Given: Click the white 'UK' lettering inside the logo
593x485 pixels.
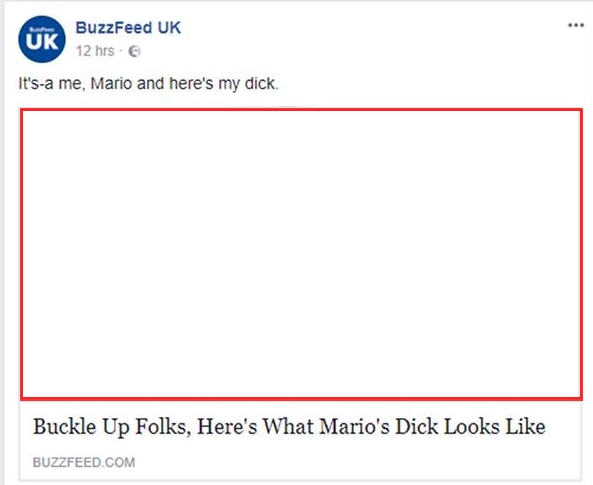Looking at the screenshot, I should point(42,42).
